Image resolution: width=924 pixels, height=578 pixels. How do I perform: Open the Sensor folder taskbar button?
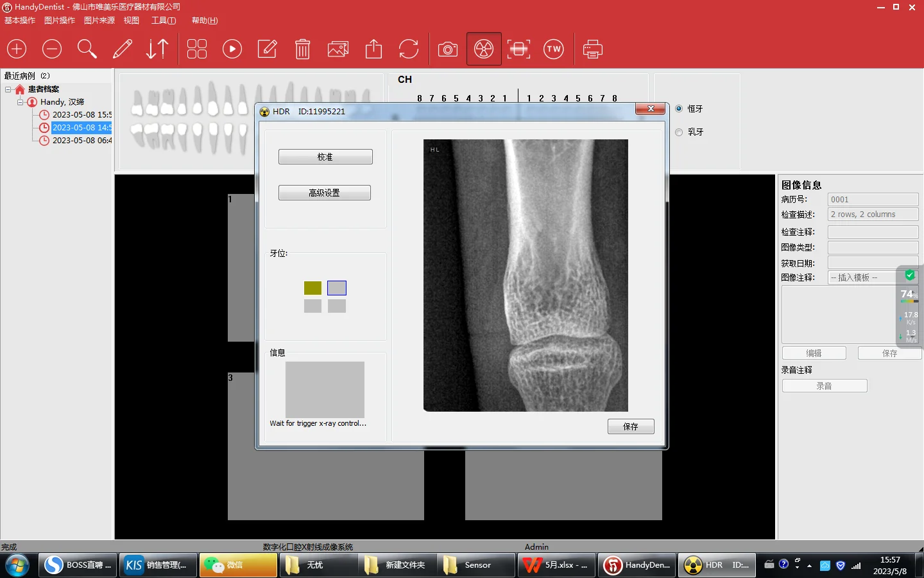coord(477,565)
